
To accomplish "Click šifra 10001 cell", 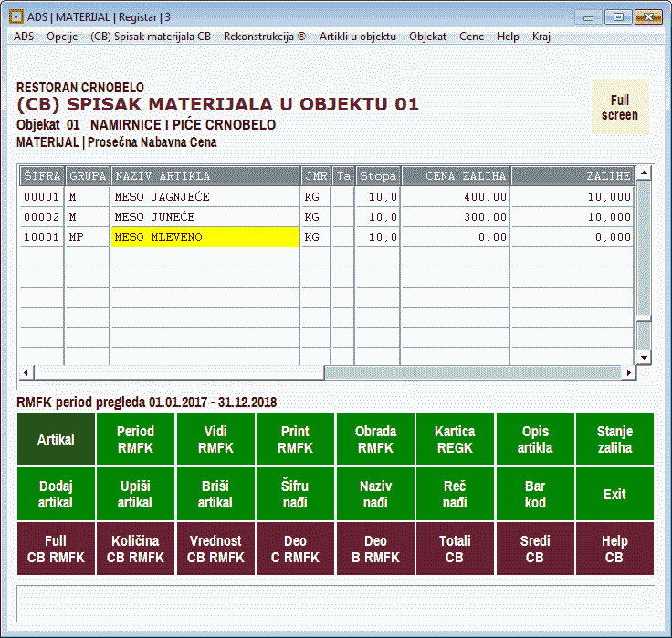I will [42, 237].
